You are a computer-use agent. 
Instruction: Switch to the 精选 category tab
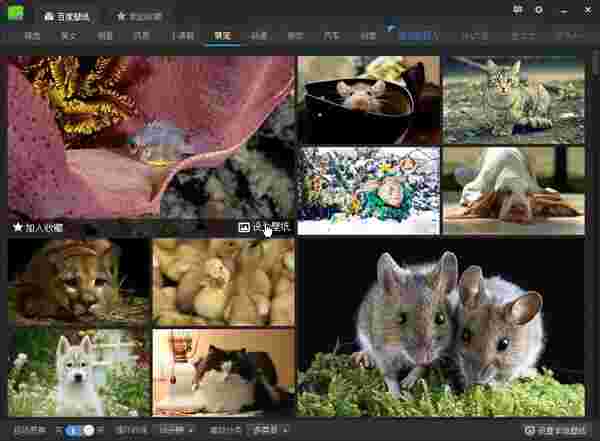[x=33, y=36]
